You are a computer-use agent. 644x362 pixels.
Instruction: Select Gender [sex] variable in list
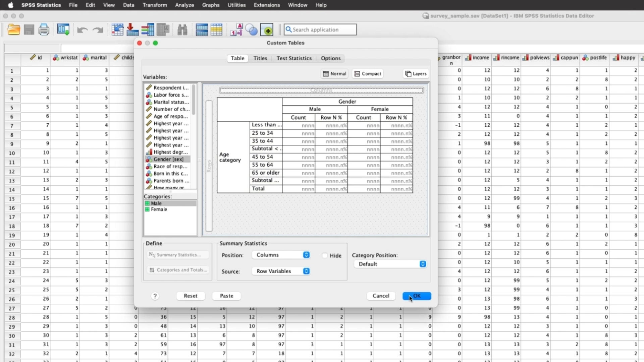click(x=168, y=159)
